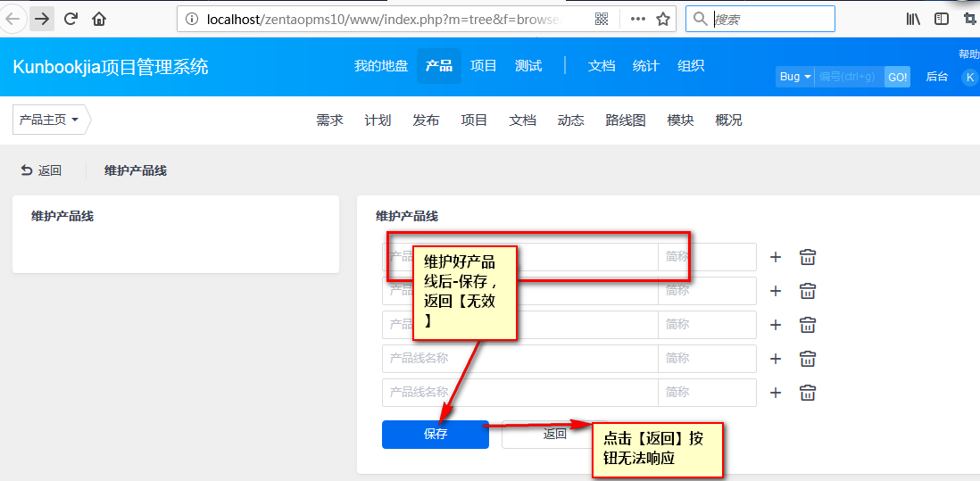980x481 pixels.
Task: Toggle the browser sidebar icon
Action: click(x=942, y=20)
